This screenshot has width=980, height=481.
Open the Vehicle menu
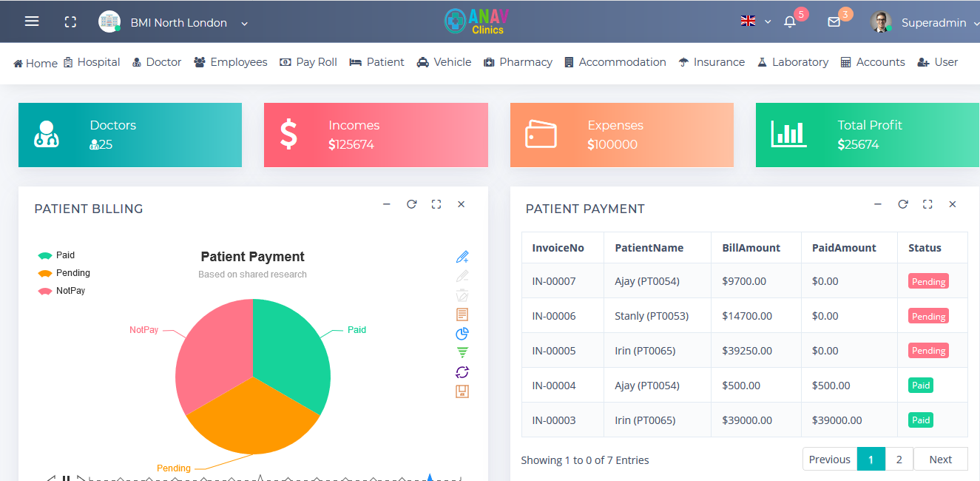click(444, 62)
